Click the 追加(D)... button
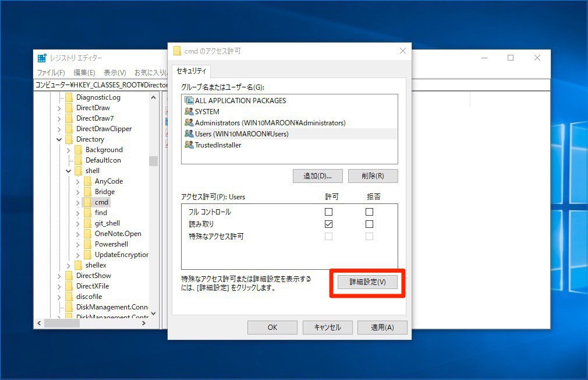 [318, 176]
